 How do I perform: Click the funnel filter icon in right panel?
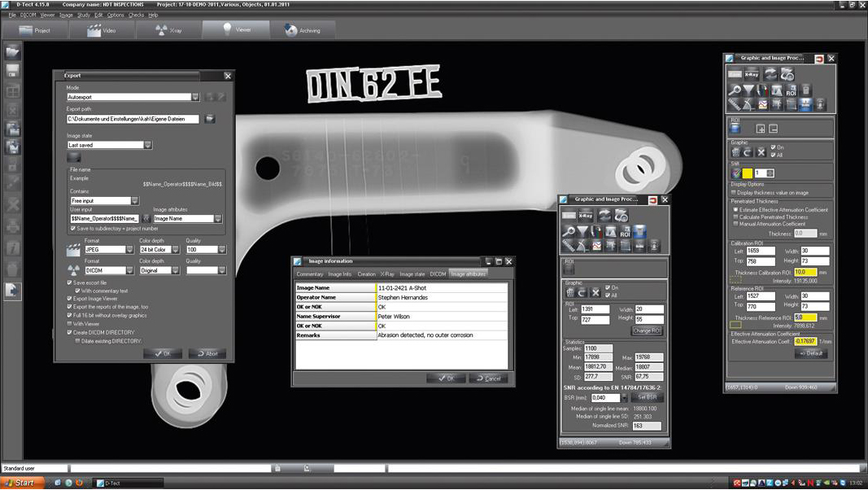[748, 90]
